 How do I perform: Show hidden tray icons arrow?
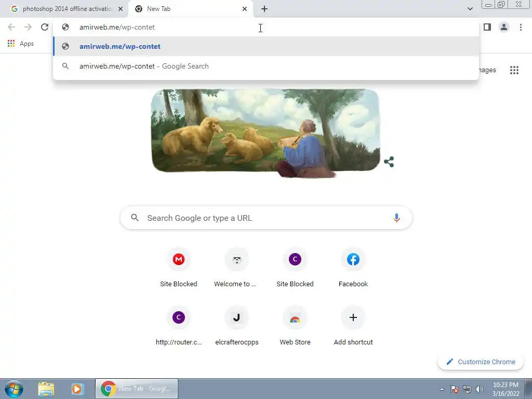coord(442,389)
